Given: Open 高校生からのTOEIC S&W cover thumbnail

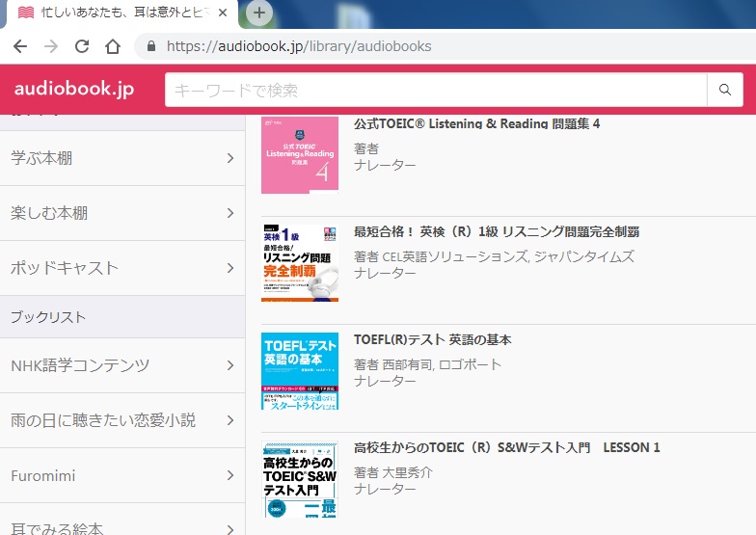Looking at the screenshot, I should [x=300, y=478].
